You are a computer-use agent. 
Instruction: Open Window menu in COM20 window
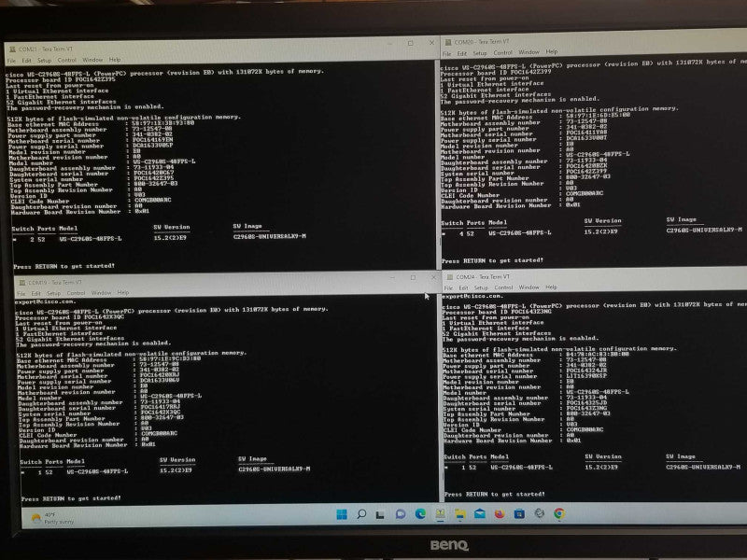529,52
